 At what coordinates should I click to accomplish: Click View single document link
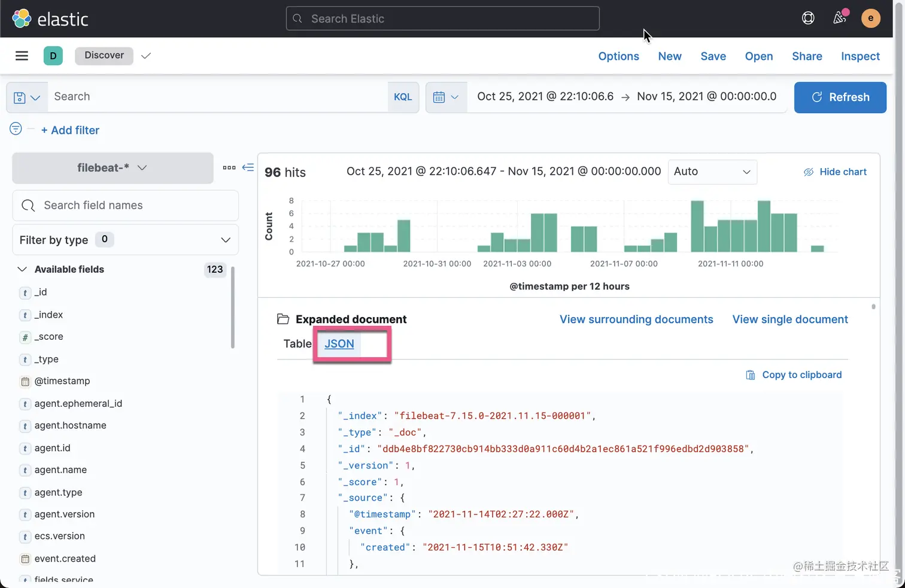coord(790,319)
